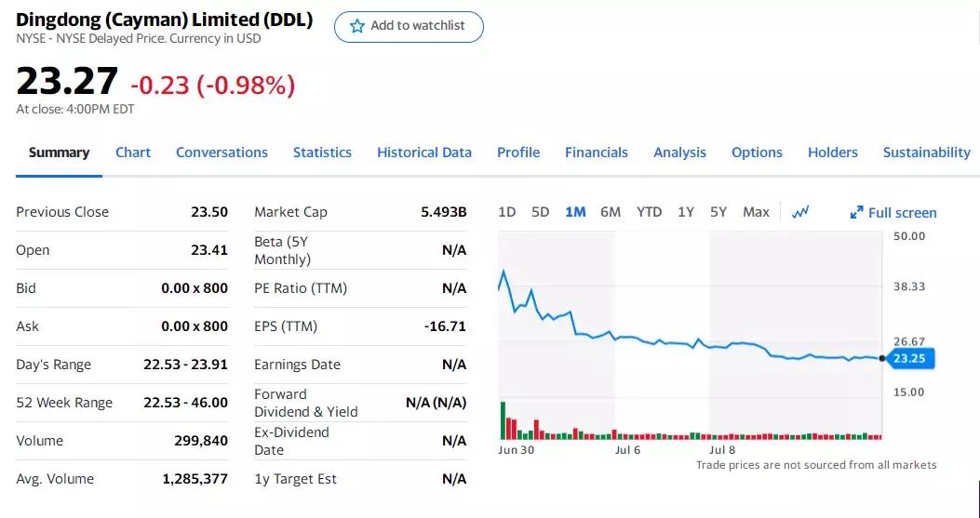Open the chart comparison indicator icon
980x518 pixels.
point(800,212)
